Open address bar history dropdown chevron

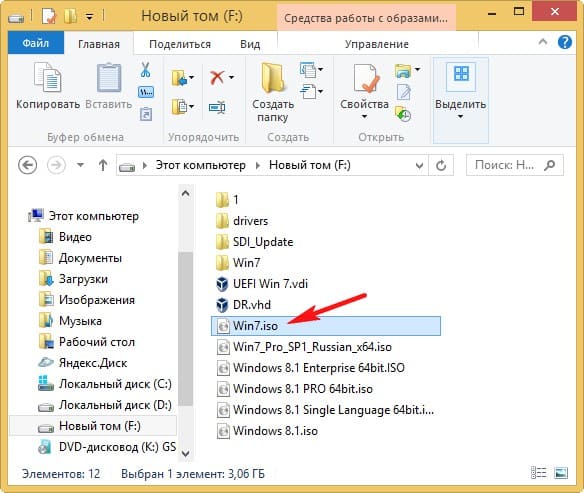[419, 165]
